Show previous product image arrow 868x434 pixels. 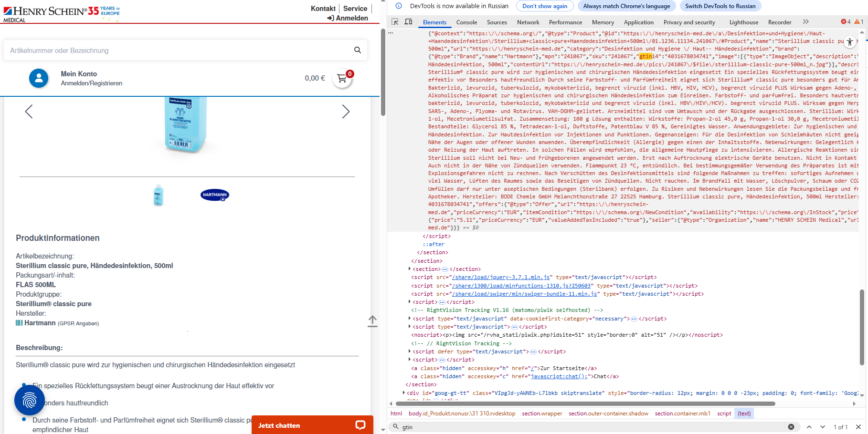pos(29,112)
